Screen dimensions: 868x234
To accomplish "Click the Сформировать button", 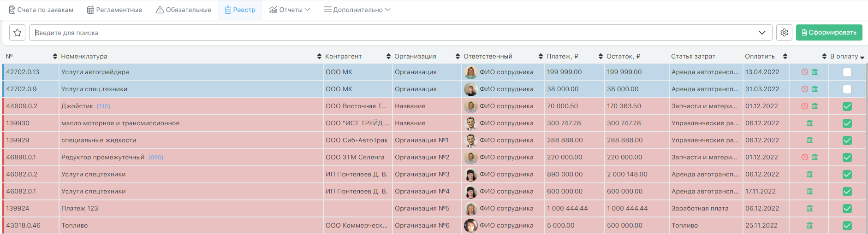I will point(829,32).
